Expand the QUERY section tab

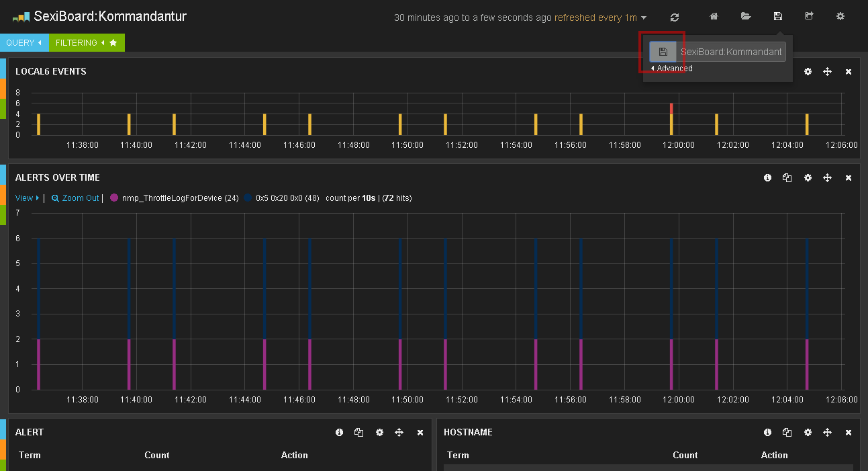(24, 42)
